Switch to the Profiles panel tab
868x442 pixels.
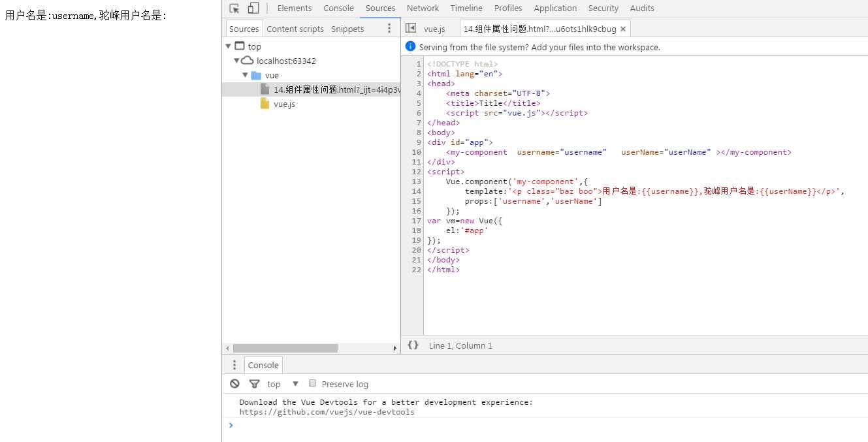508,8
